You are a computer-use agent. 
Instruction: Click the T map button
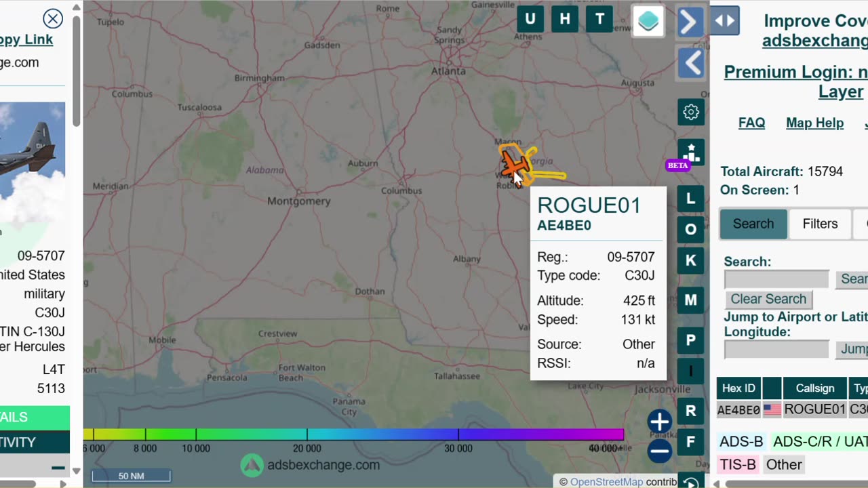pos(599,20)
